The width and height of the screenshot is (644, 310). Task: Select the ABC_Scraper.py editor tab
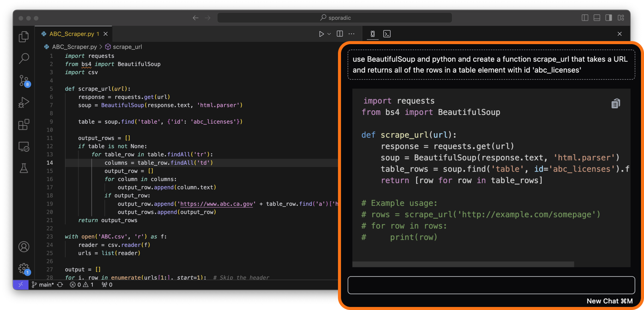click(x=71, y=34)
